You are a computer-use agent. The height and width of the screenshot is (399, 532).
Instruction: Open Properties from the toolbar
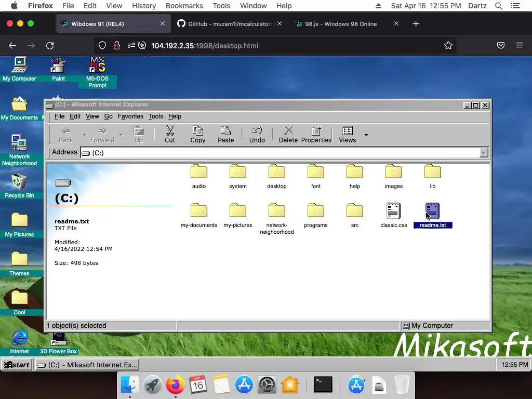pyautogui.click(x=316, y=135)
